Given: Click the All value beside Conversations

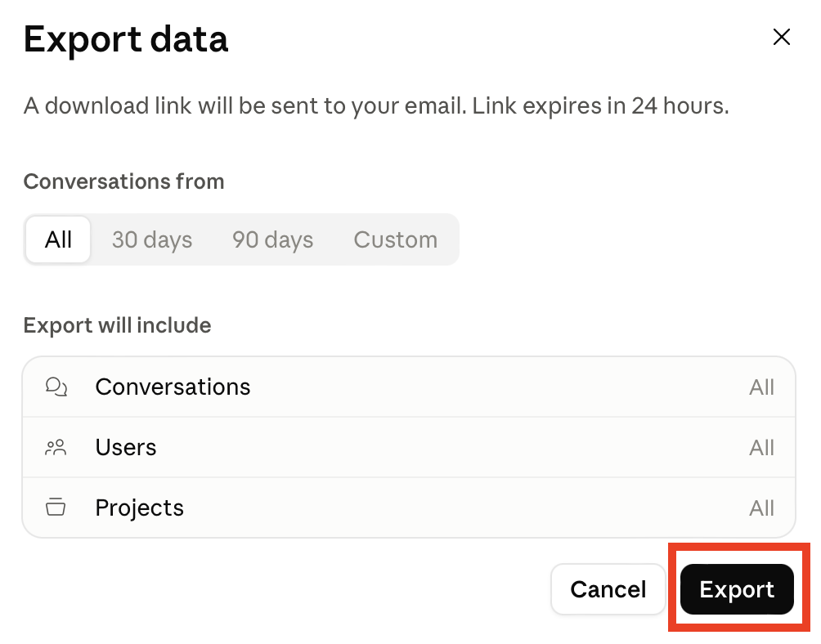Looking at the screenshot, I should pyautogui.click(x=761, y=387).
